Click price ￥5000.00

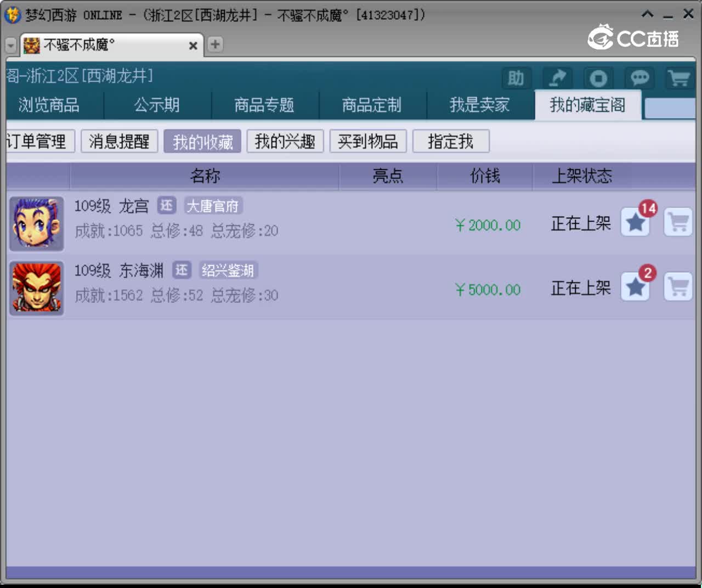(488, 290)
